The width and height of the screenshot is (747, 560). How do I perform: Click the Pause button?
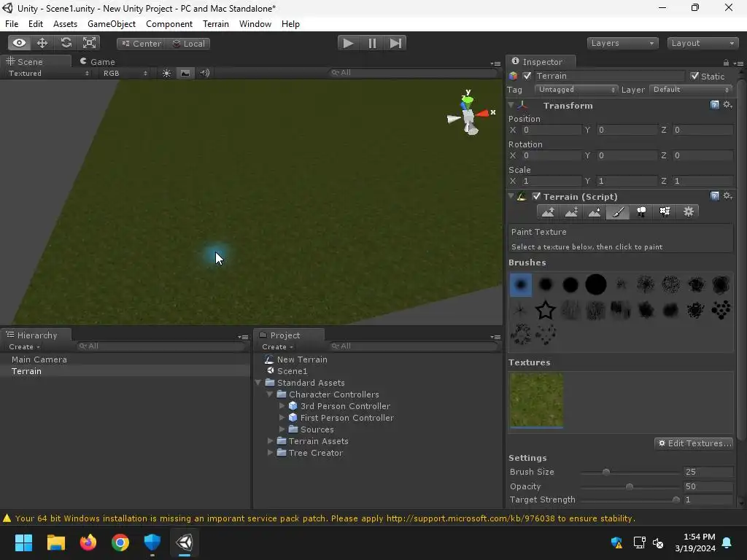tap(372, 43)
